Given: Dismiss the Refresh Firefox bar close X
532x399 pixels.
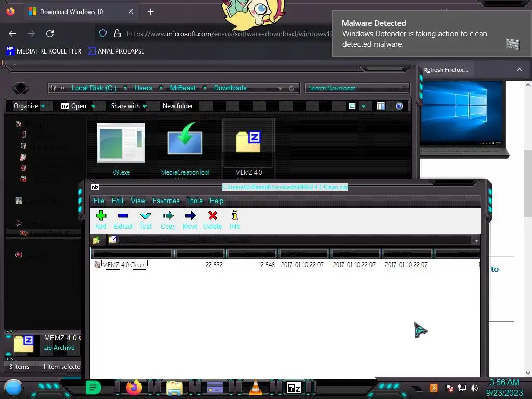Looking at the screenshot, I should click(520, 69).
